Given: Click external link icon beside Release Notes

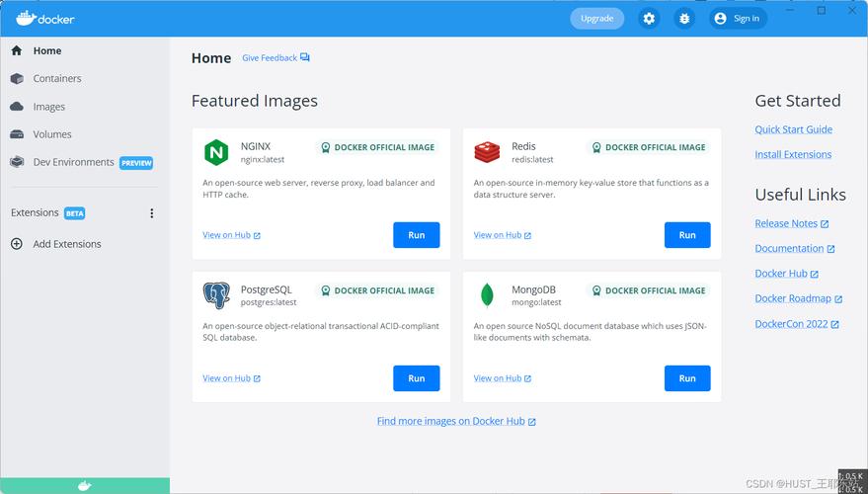Looking at the screenshot, I should (825, 223).
